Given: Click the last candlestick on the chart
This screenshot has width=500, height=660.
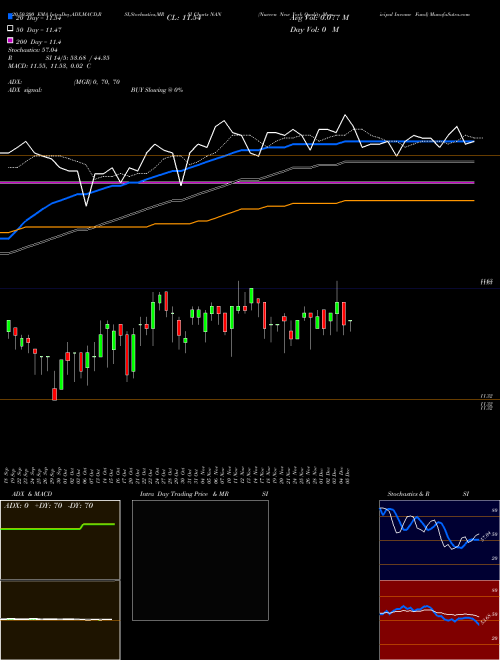Looking at the screenshot, I should coord(350,323).
